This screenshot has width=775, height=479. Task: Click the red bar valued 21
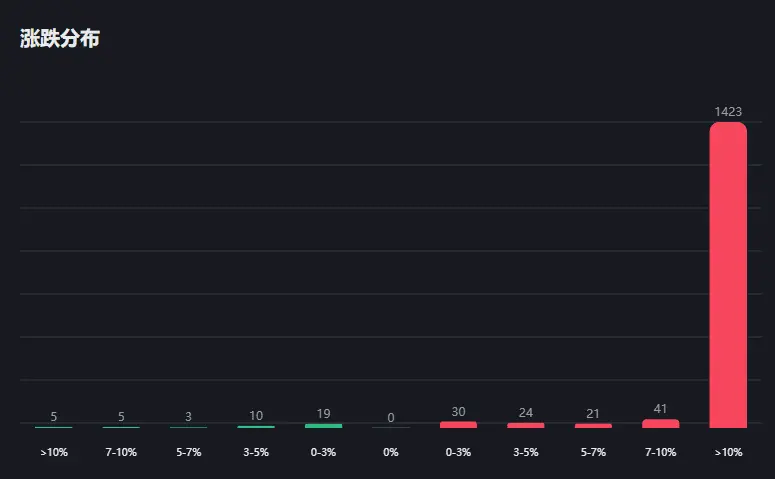(593, 426)
